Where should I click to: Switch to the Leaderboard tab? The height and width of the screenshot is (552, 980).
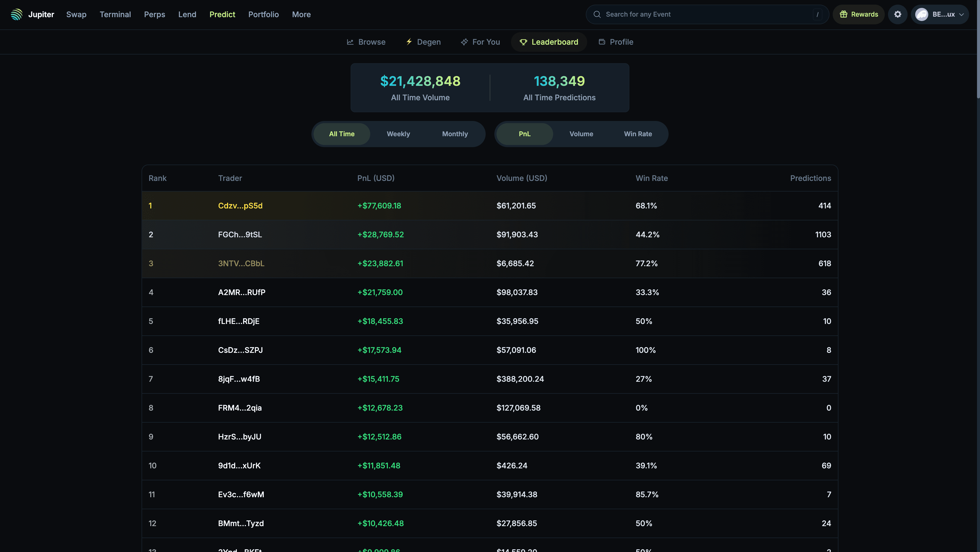[x=549, y=42]
